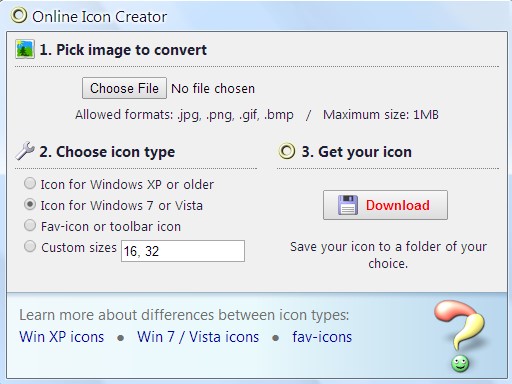512x384 pixels.
Task: Click the ring icon beside Get your icon
Action: click(287, 151)
